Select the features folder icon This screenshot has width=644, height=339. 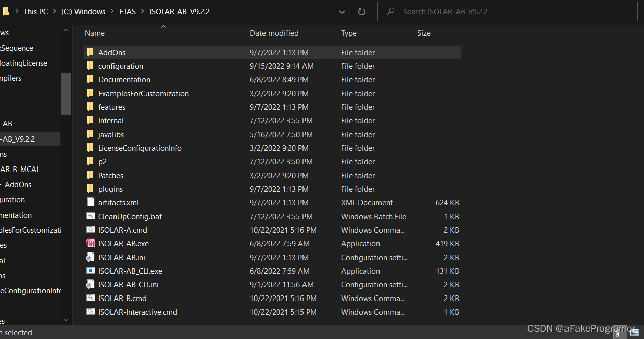90,107
